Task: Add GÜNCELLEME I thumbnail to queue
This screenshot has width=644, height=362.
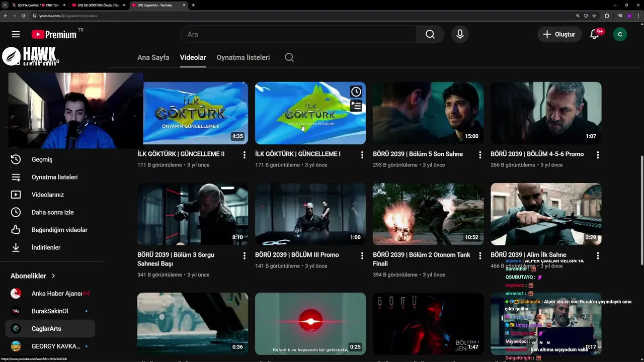Action: (x=356, y=106)
